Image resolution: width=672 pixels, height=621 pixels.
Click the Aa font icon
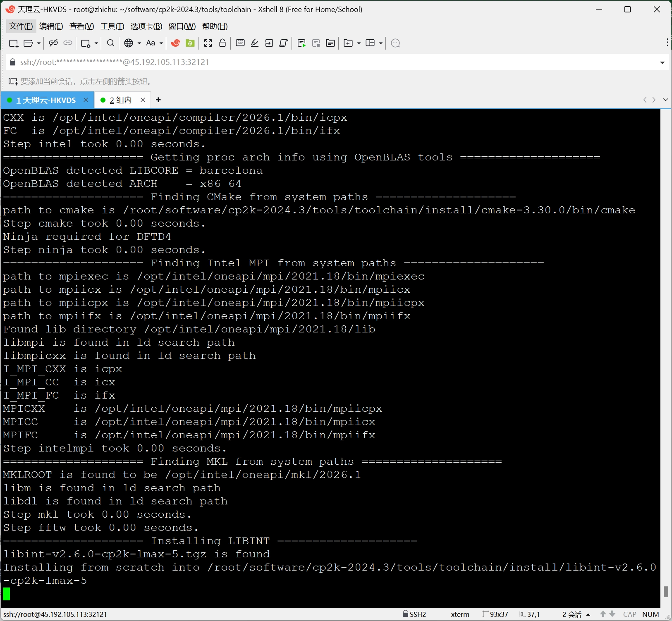pos(151,43)
